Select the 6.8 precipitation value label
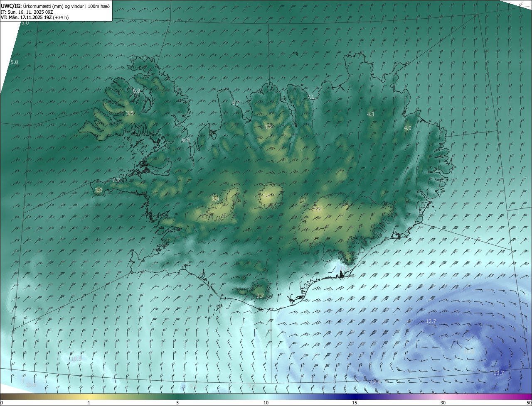This screenshot has width=532, height=406. [136, 90]
